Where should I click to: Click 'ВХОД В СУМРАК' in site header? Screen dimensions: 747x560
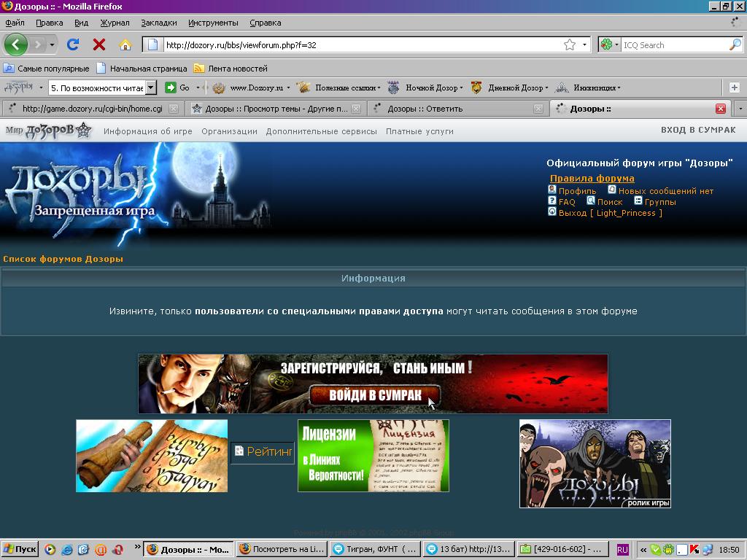[698, 130]
